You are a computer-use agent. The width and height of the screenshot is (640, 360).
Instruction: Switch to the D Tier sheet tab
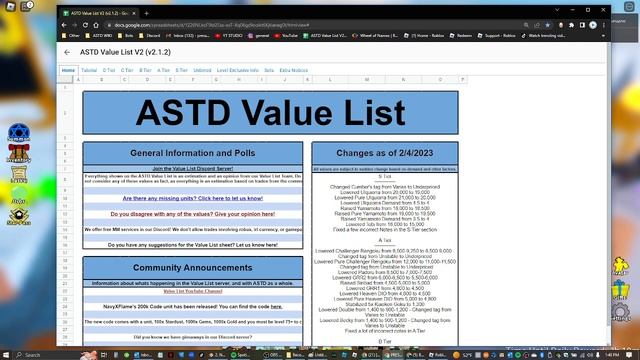[x=109, y=70]
